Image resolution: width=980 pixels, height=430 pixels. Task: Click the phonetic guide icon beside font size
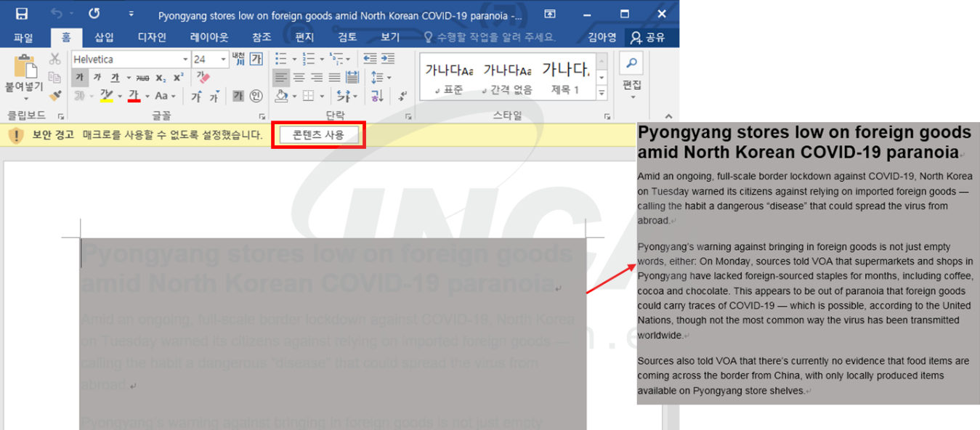pos(238,59)
